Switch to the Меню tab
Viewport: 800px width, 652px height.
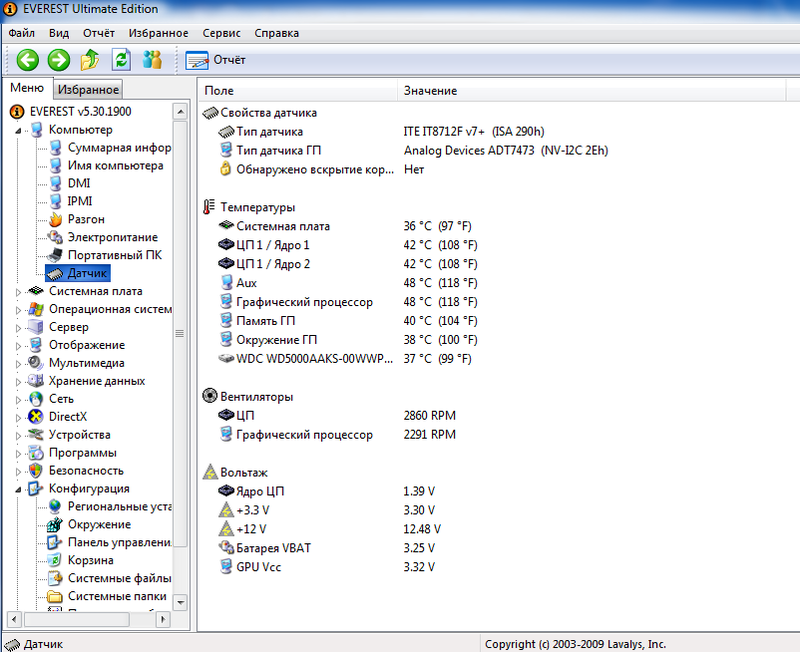pyautogui.click(x=27, y=88)
